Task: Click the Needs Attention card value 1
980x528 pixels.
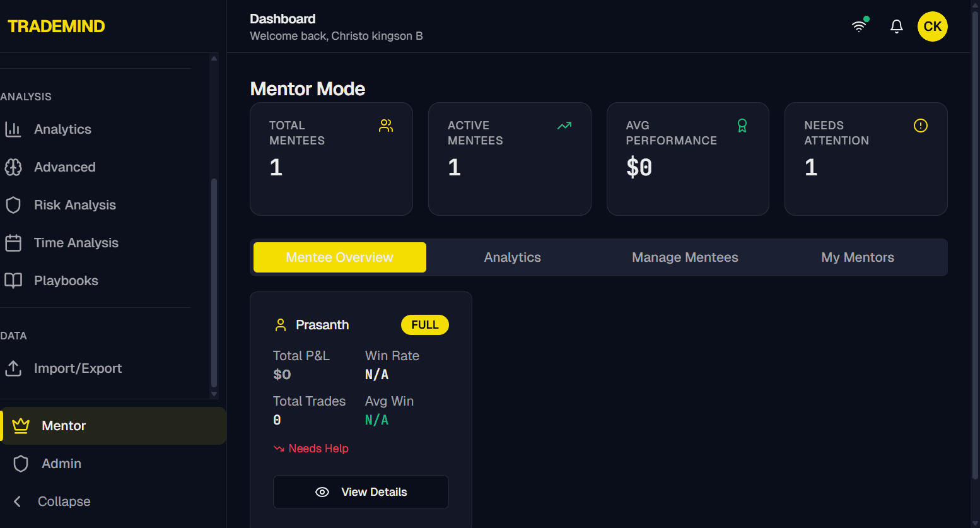Action: 811,167
